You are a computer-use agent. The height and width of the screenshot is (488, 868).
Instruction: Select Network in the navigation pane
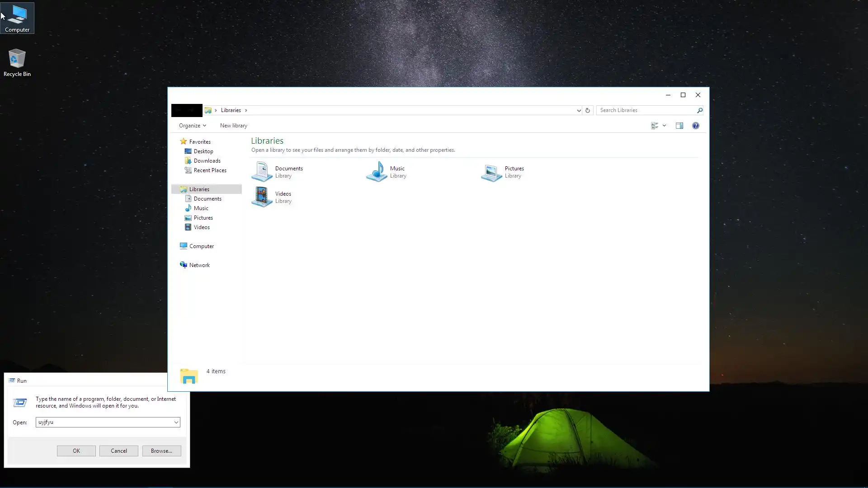pyautogui.click(x=199, y=265)
